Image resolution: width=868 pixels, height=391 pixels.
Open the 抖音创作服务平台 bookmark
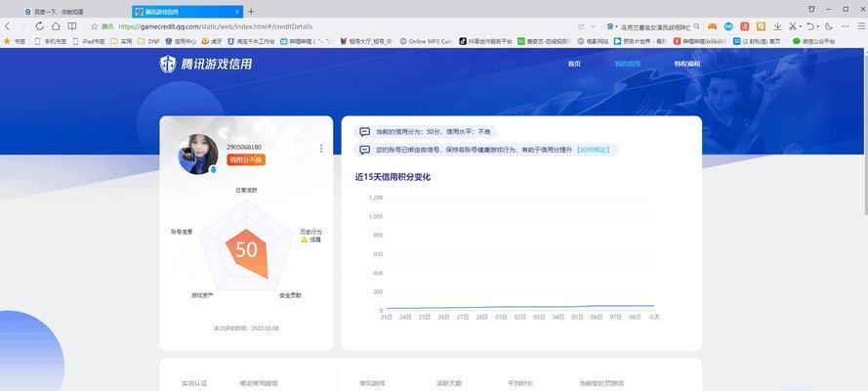(x=485, y=41)
